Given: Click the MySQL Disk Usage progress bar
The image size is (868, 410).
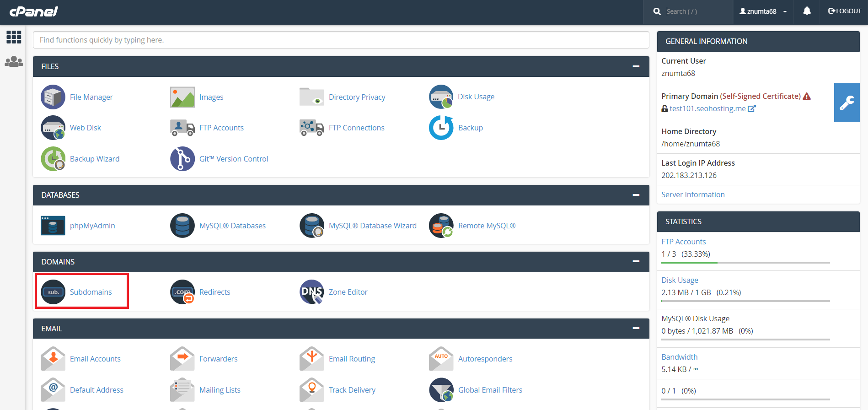Looking at the screenshot, I should coord(745,340).
